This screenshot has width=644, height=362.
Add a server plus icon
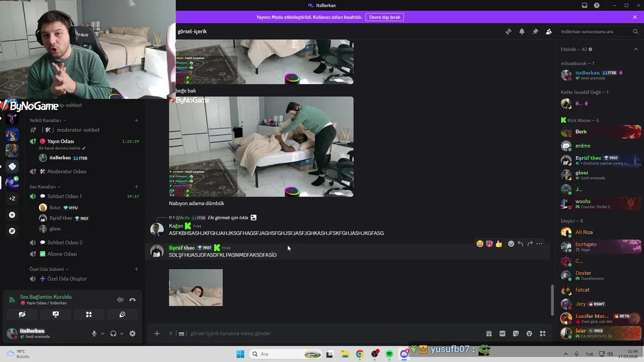[12, 215]
